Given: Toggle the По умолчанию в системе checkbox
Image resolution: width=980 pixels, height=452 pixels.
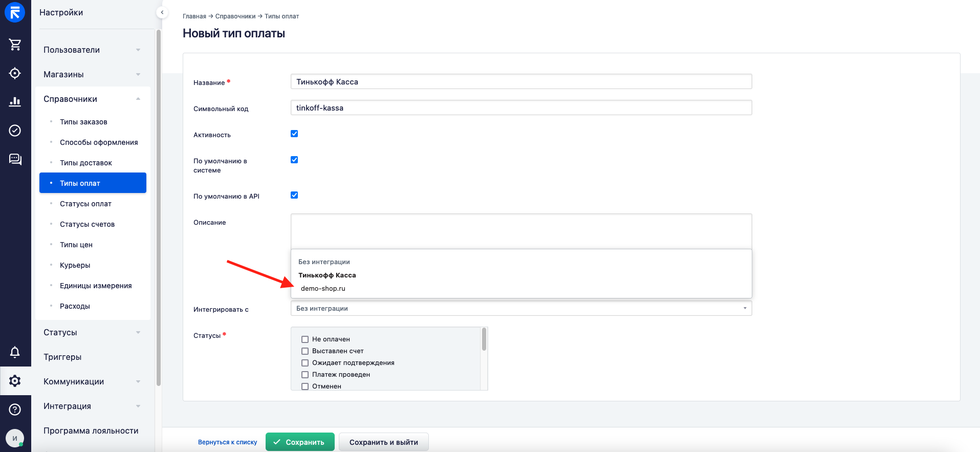Looking at the screenshot, I should click(294, 160).
